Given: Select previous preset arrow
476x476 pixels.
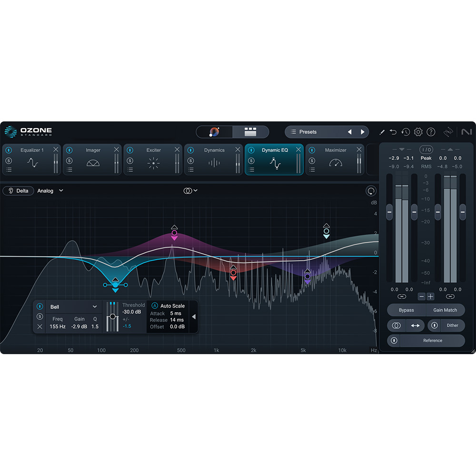Looking at the screenshot, I should point(350,132).
